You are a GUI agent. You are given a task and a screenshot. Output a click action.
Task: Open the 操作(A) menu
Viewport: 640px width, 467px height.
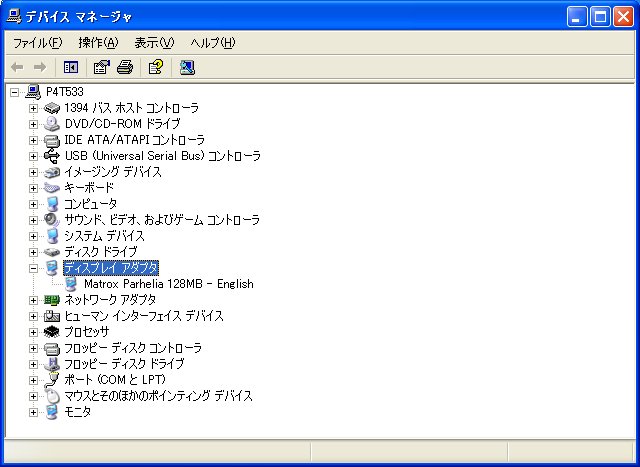[x=98, y=43]
